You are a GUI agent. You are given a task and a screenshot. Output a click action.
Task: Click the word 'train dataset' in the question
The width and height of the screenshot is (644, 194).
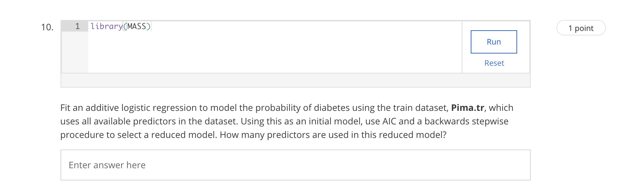click(x=421, y=108)
